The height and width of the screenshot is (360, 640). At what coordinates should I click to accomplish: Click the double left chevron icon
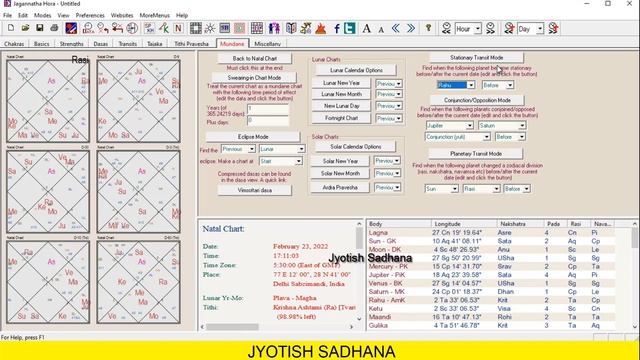(396, 28)
